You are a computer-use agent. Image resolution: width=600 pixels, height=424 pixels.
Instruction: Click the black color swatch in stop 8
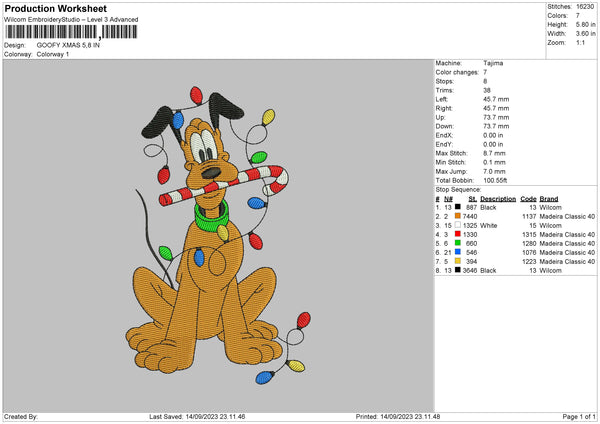point(458,270)
